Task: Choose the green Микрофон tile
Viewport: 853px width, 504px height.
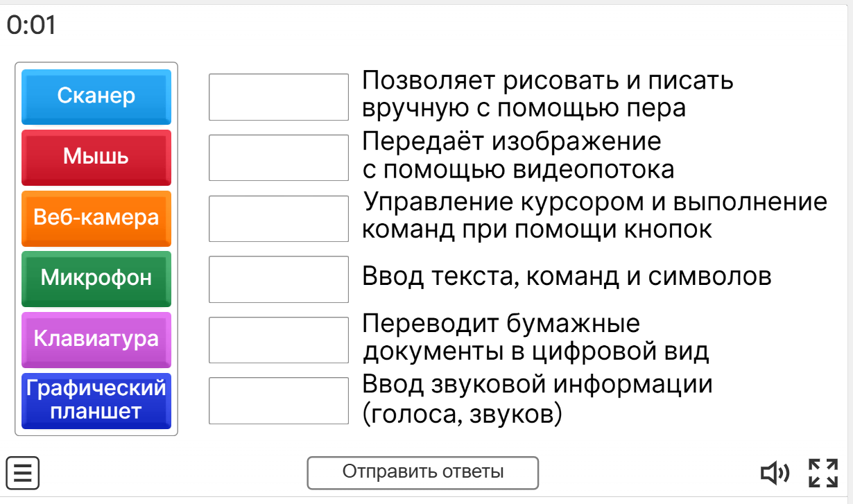Action: point(96,278)
